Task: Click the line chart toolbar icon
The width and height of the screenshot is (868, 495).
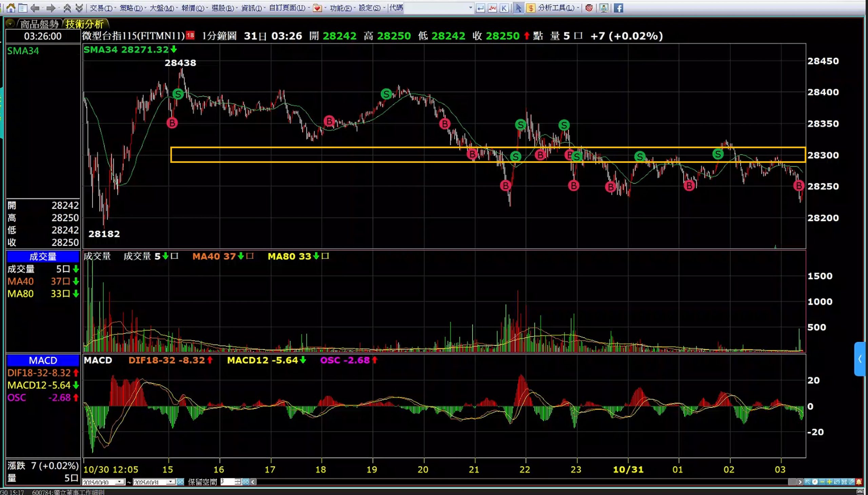Action: coord(492,8)
